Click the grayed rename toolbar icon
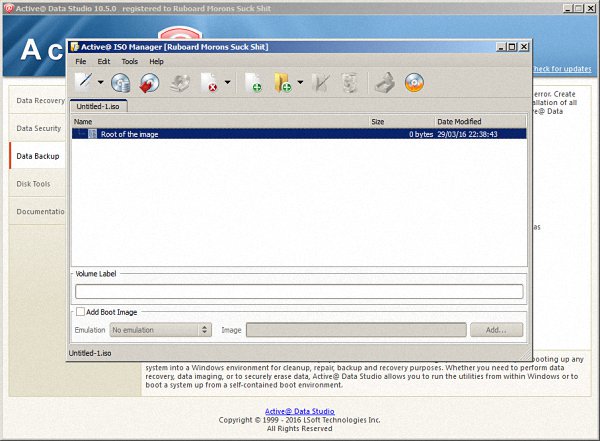 [x=321, y=83]
